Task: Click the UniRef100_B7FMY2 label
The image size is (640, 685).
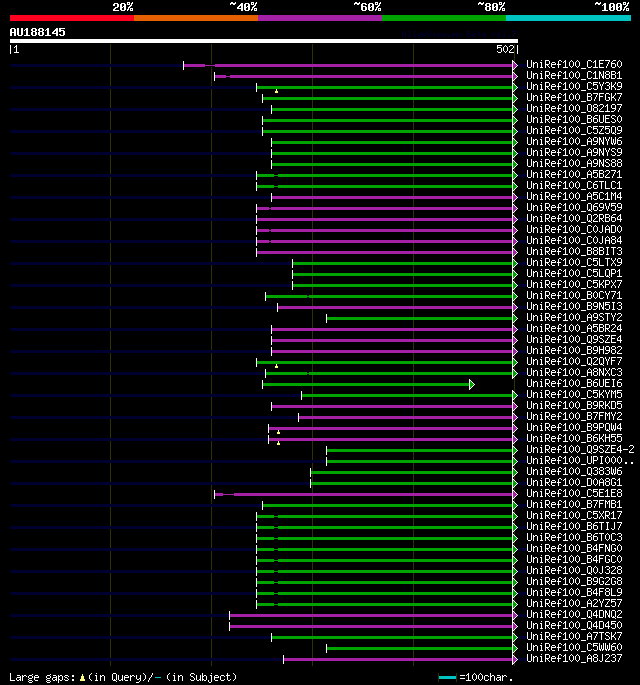Action: 574,417
